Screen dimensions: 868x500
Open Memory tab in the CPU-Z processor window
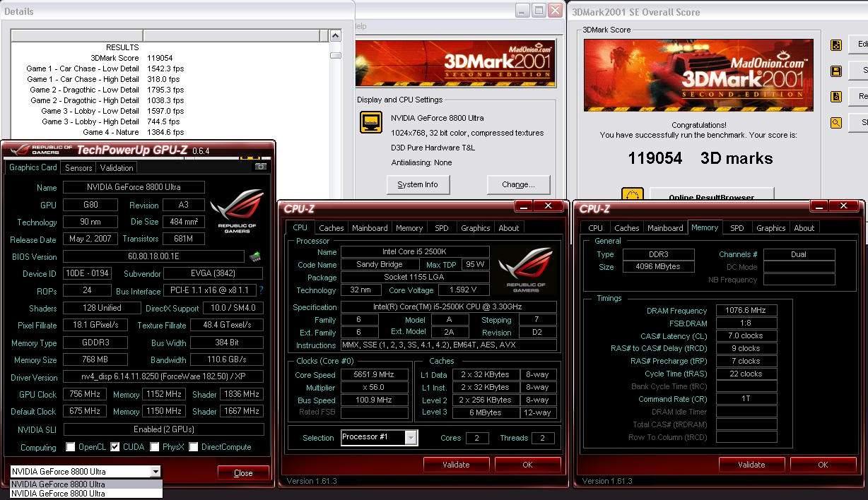coord(409,228)
